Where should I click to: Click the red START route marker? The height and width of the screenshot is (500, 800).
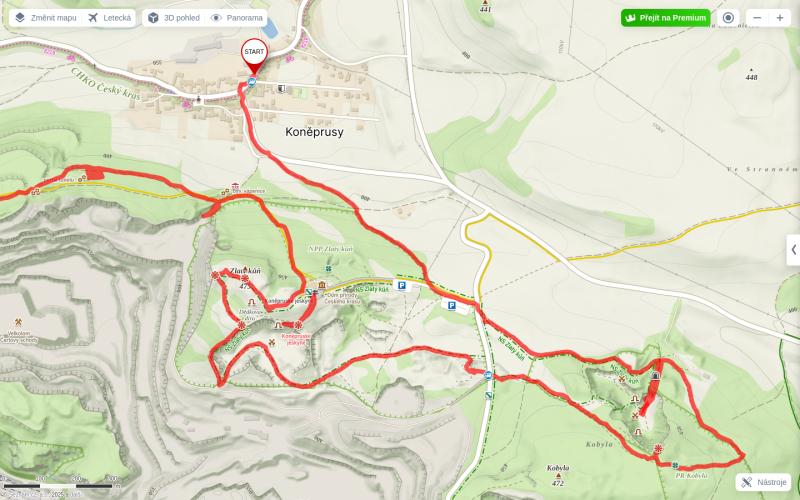click(254, 55)
